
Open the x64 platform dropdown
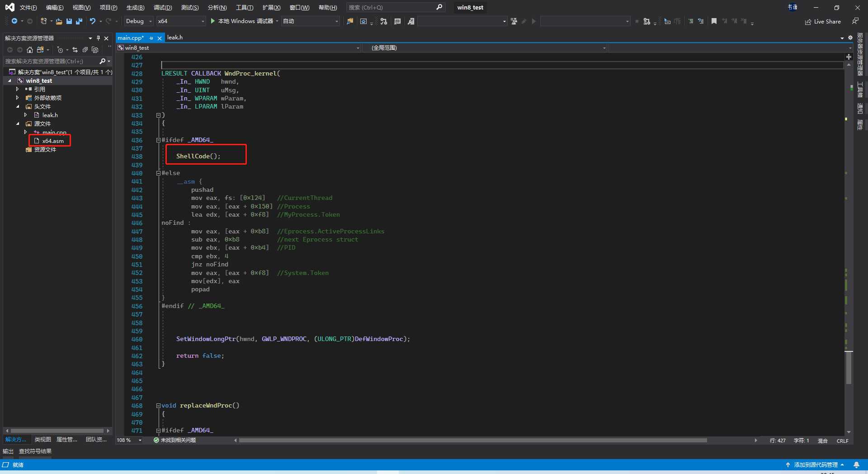point(181,21)
